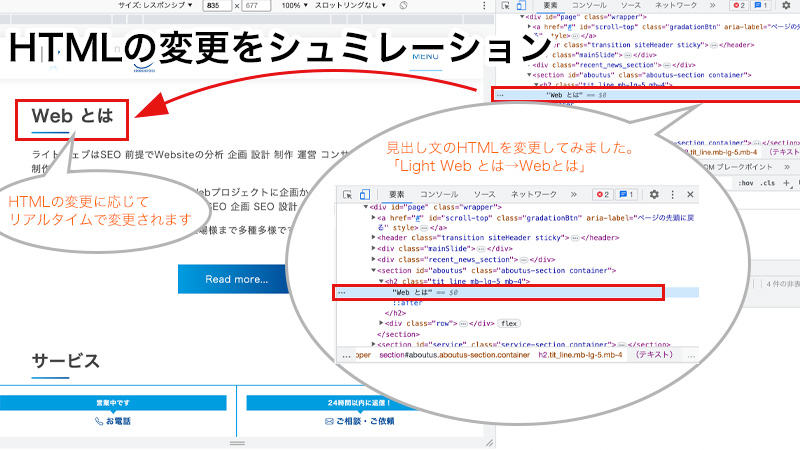The width and height of the screenshot is (800, 450).
Task: Click the ellipsis badge on the recent_news_section row in the enlarged DevTools
Action: click(x=524, y=260)
